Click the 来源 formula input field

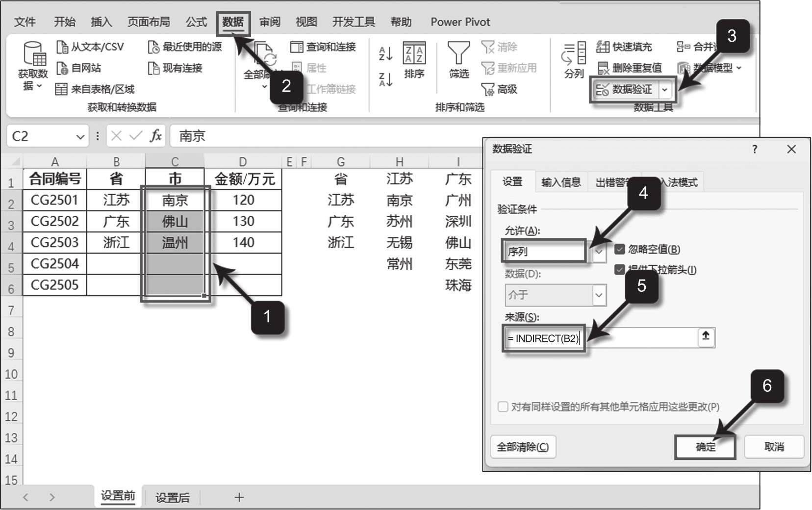pyautogui.click(x=637, y=338)
